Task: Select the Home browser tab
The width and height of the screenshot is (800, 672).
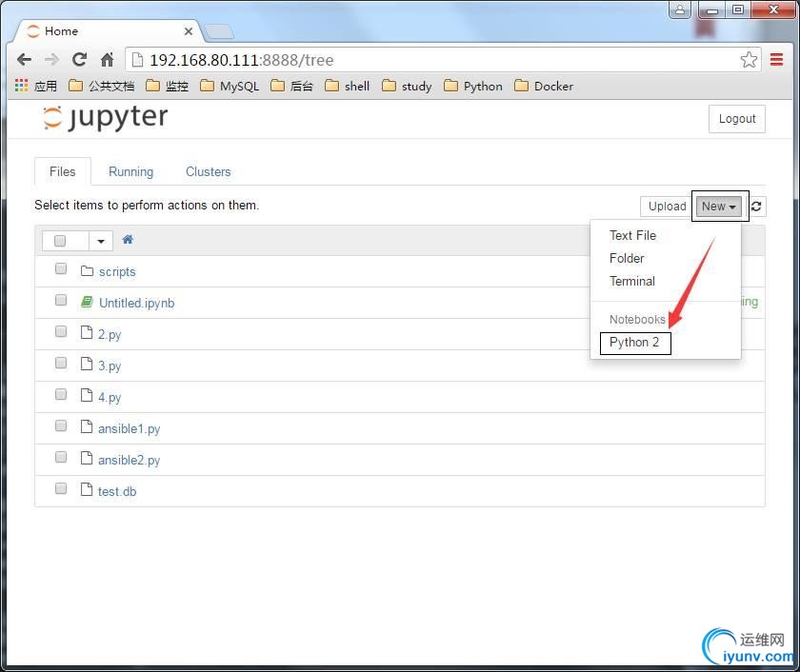Action: (x=107, y=31)
